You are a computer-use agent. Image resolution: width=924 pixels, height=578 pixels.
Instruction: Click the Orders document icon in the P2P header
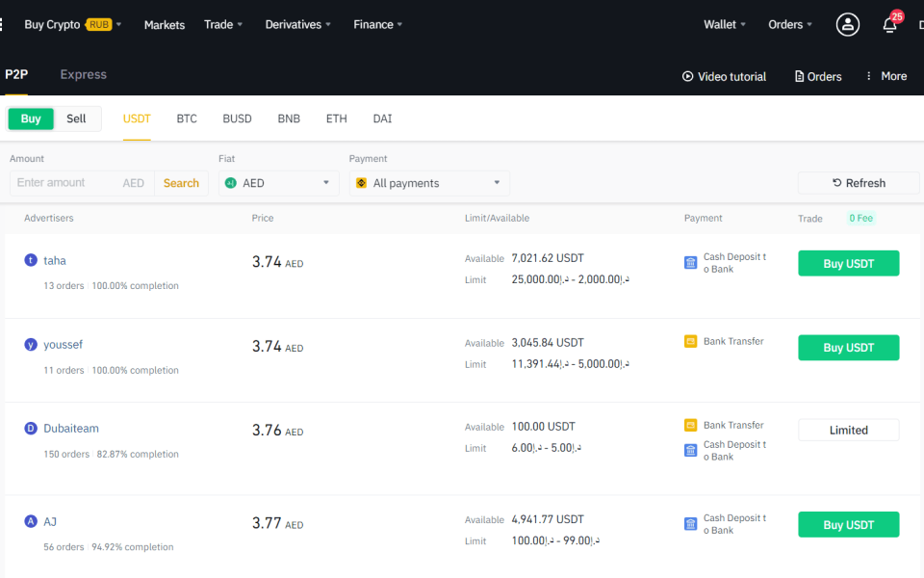click(x=817, y=75)
